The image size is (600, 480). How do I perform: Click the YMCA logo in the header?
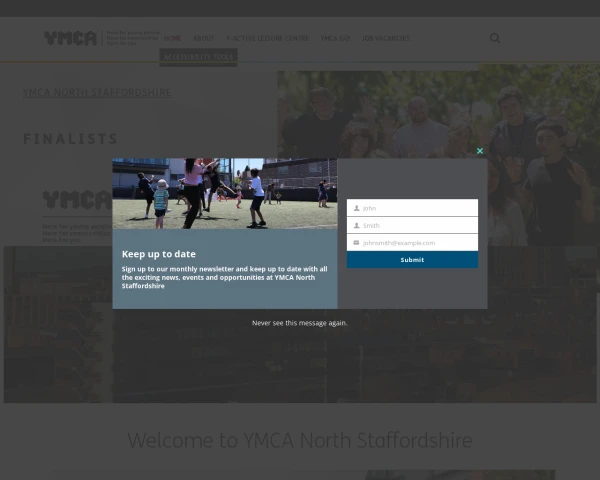101,38
